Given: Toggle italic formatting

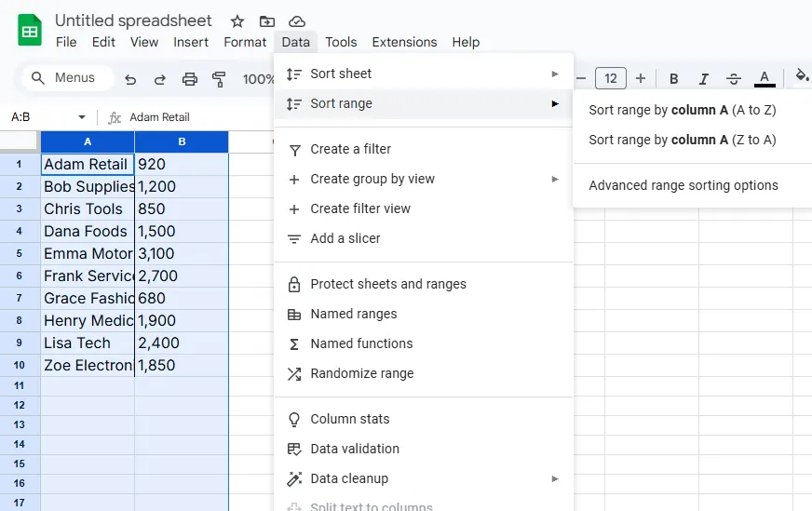Looking at the screenshot, I should 704,79.
